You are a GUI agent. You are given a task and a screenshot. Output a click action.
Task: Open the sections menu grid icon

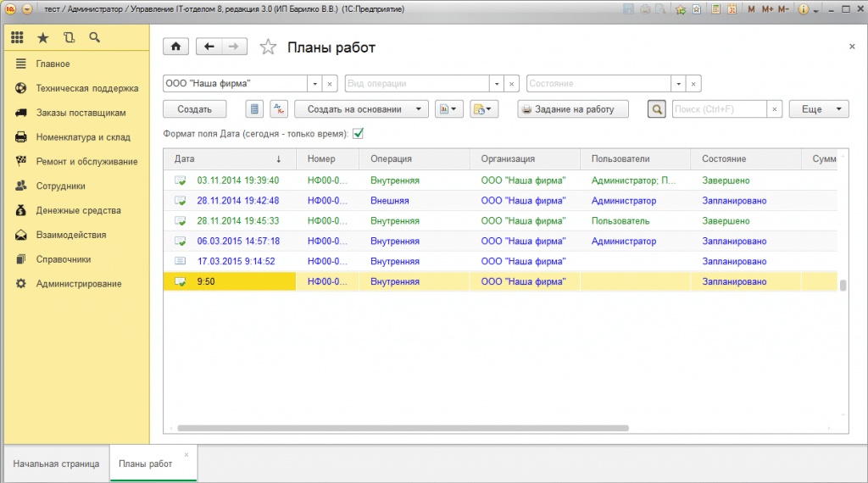(17, 37)
